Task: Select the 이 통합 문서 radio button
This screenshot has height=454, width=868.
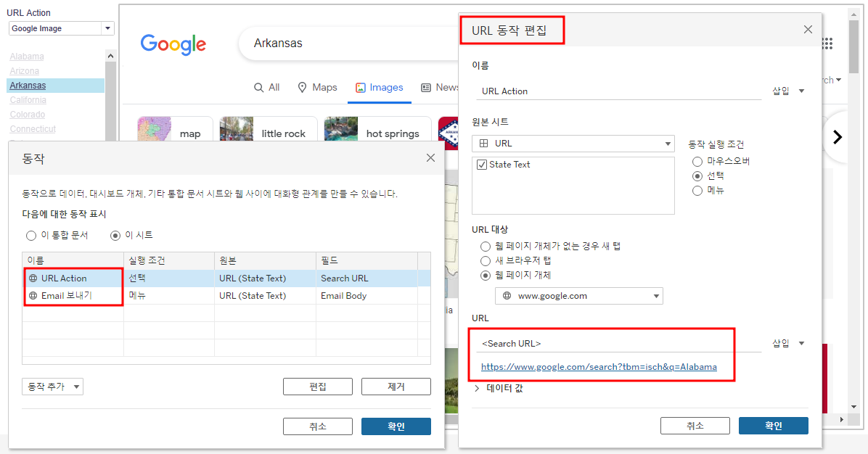Action: 31,236
